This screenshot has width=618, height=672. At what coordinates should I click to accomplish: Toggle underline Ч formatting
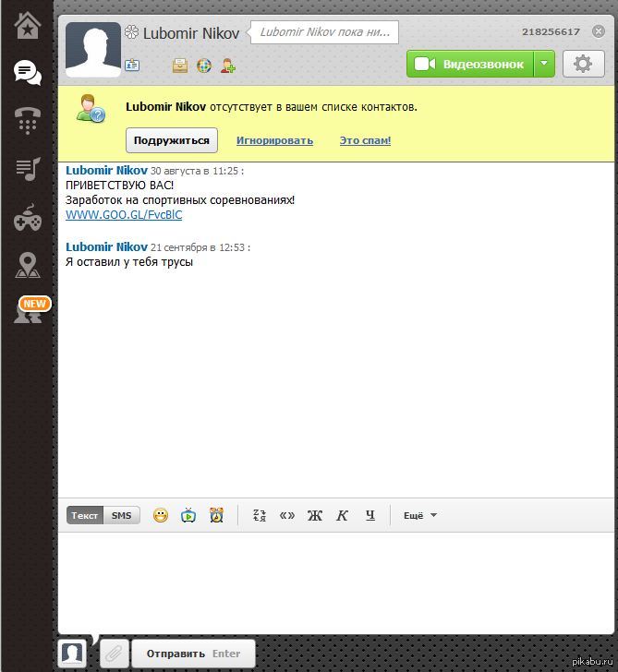[370, 515]
